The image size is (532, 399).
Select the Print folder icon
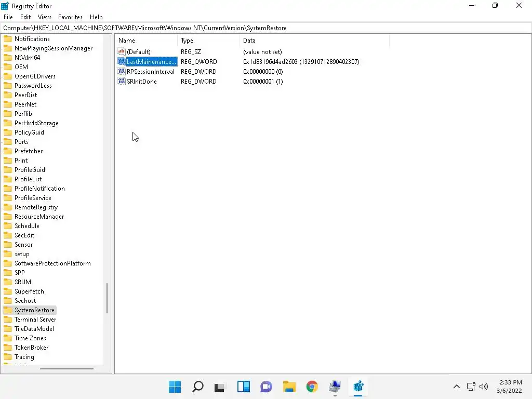click(x=8, y=160)
